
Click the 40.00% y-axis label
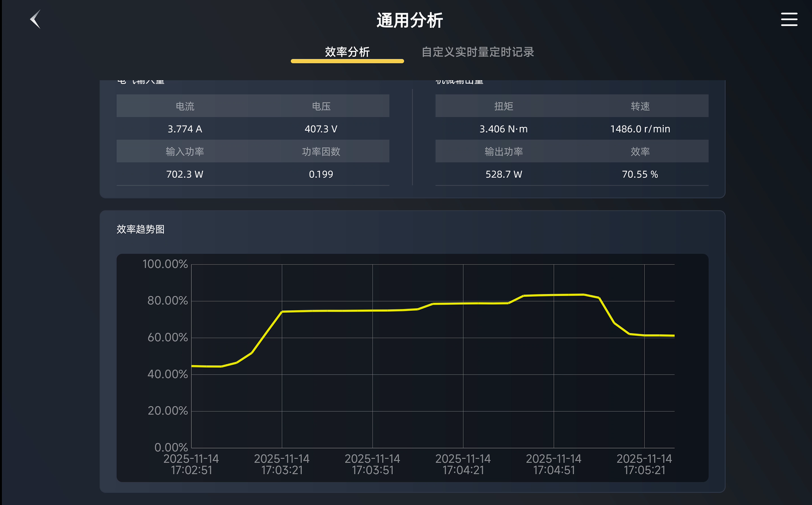point(168,374)
